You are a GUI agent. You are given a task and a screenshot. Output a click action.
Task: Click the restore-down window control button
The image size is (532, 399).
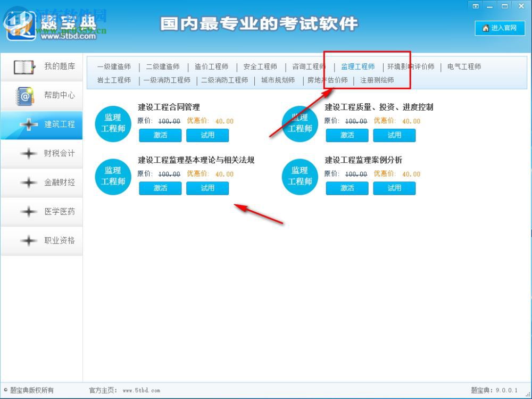pos(504,6)
